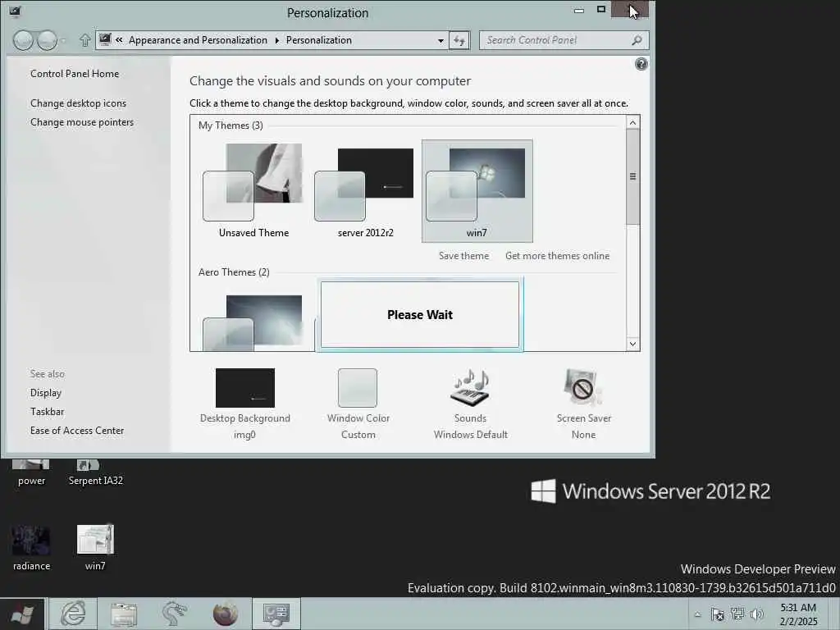Select the win7 theme thumbnail
Screen dimensions: 840x630
[477, 190]
